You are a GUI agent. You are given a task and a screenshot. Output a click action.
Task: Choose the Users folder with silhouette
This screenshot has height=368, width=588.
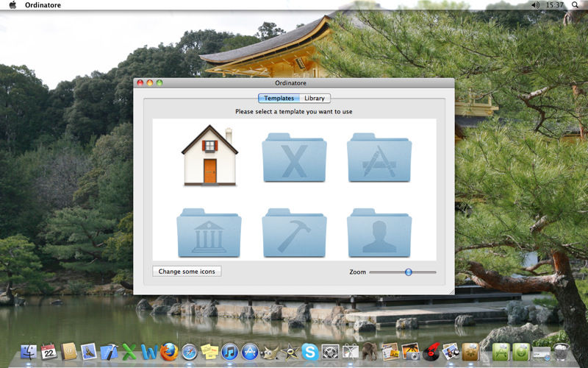(x=379, y=233)
